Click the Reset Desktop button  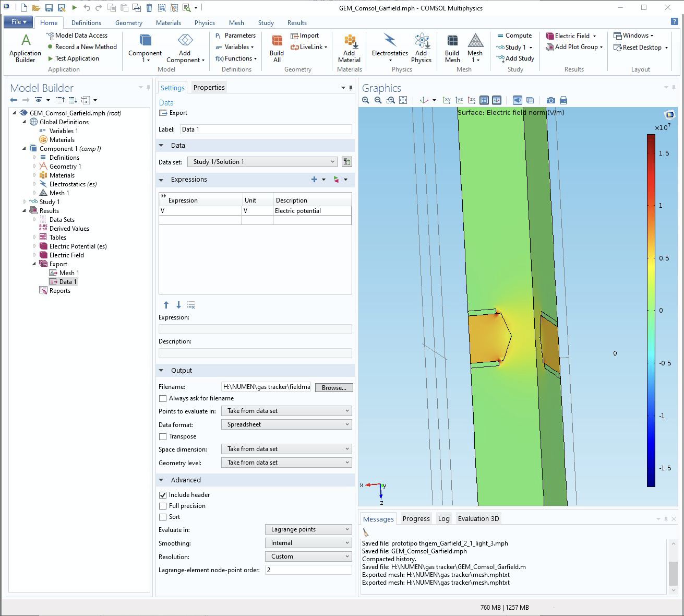(x=641, y=47)
